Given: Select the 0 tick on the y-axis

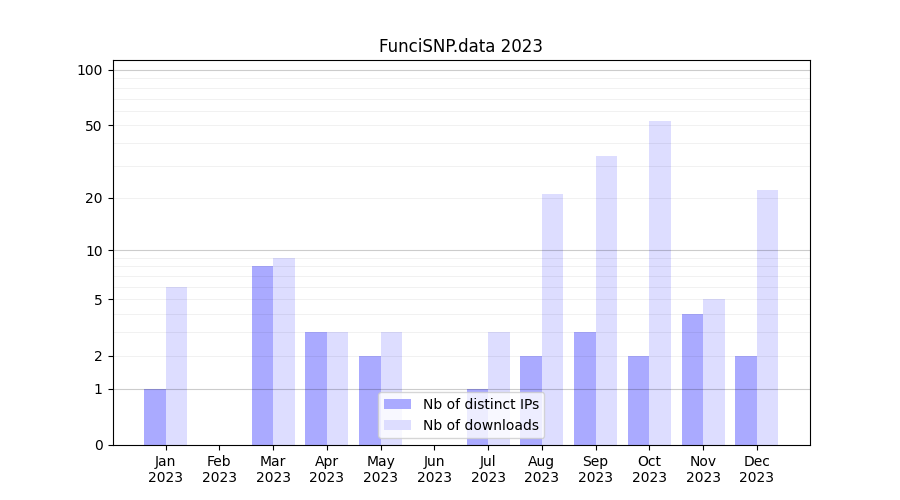Looking at the screenshot, I should point(98,445).
